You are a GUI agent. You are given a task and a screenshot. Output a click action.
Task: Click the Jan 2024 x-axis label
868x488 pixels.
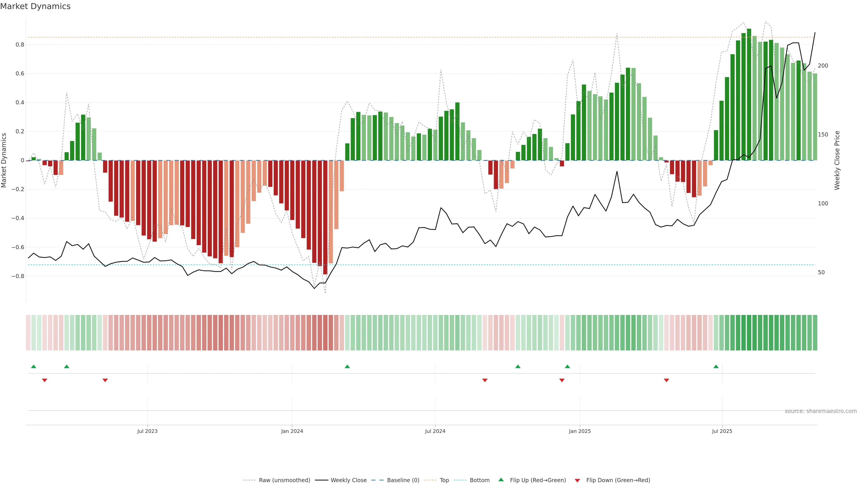292,431
